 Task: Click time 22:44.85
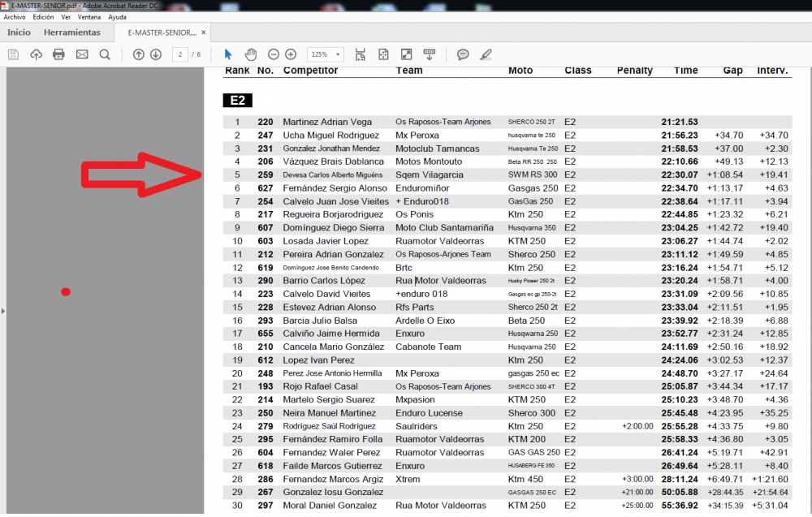tap(680, 215)
